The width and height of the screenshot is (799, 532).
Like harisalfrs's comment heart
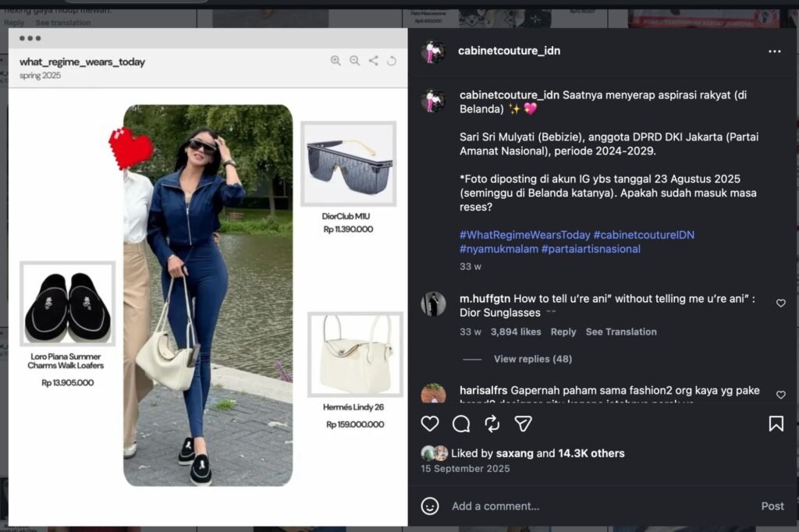pyautogui.click(x=780, y=395)
